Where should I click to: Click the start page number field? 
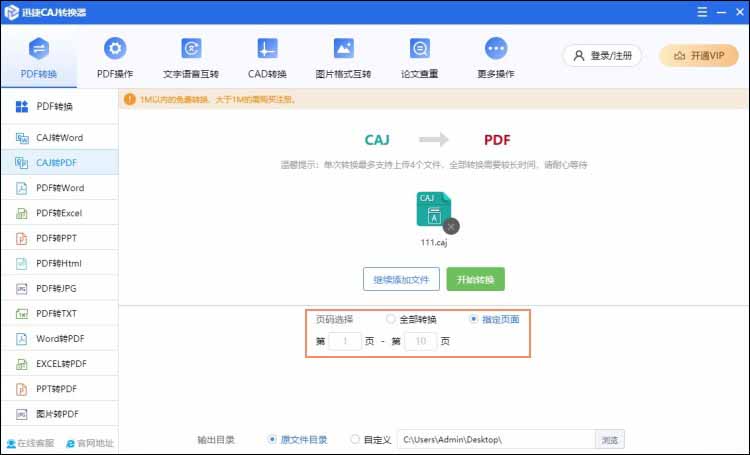tap(345, 341)
